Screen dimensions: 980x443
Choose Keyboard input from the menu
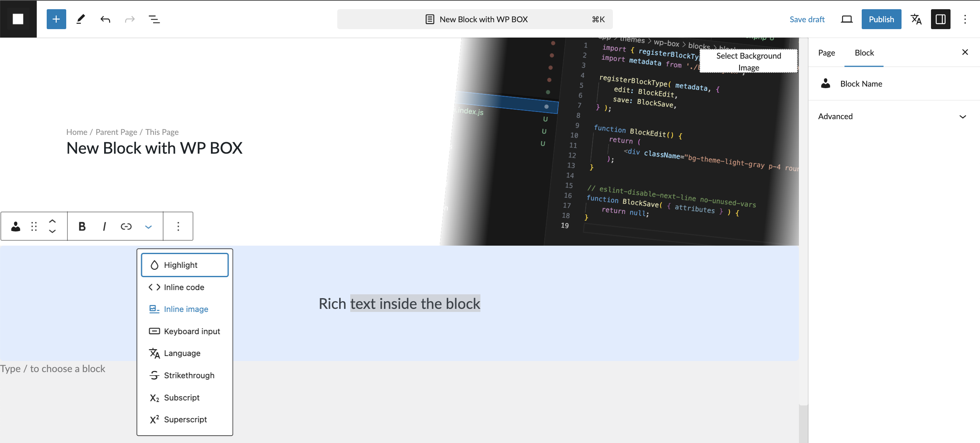(x=185, y=331)
